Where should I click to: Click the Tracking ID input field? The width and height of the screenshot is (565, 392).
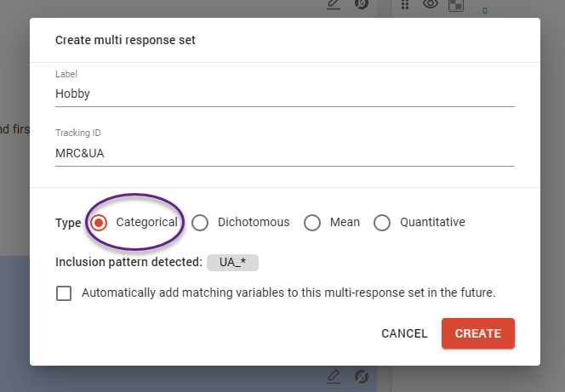pyautogui.click(x=284, y=154)
